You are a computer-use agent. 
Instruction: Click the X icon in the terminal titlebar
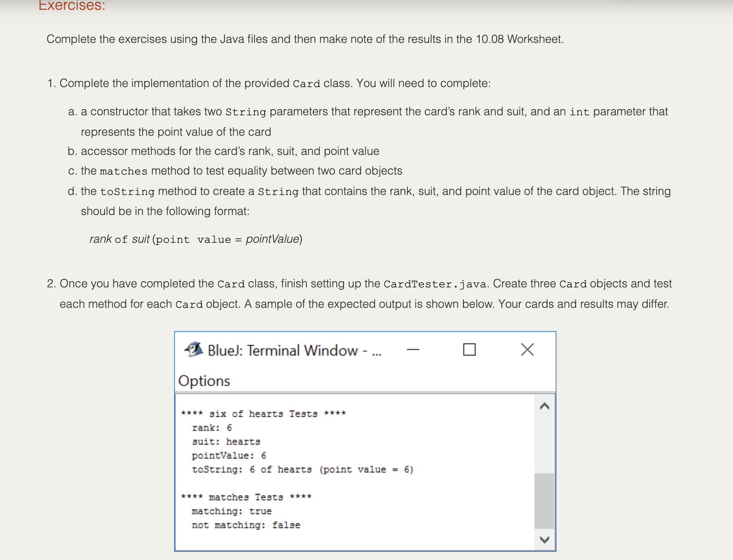coord(527,349)
